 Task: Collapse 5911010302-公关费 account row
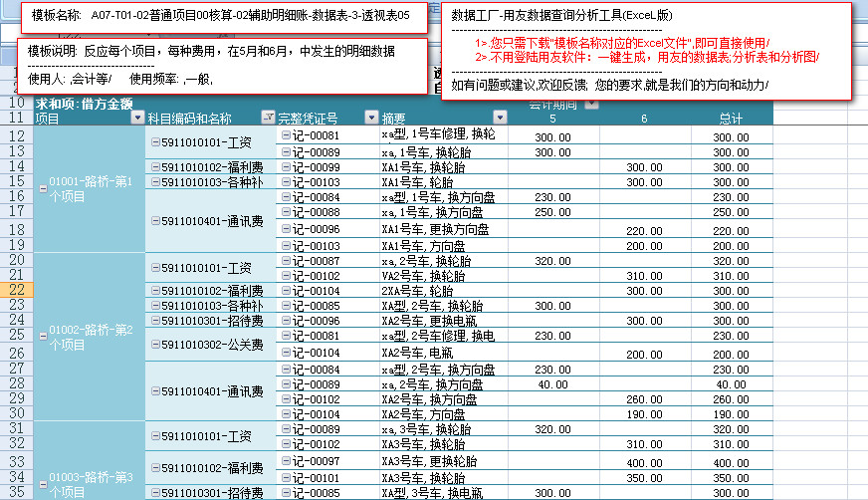(155, 345)
